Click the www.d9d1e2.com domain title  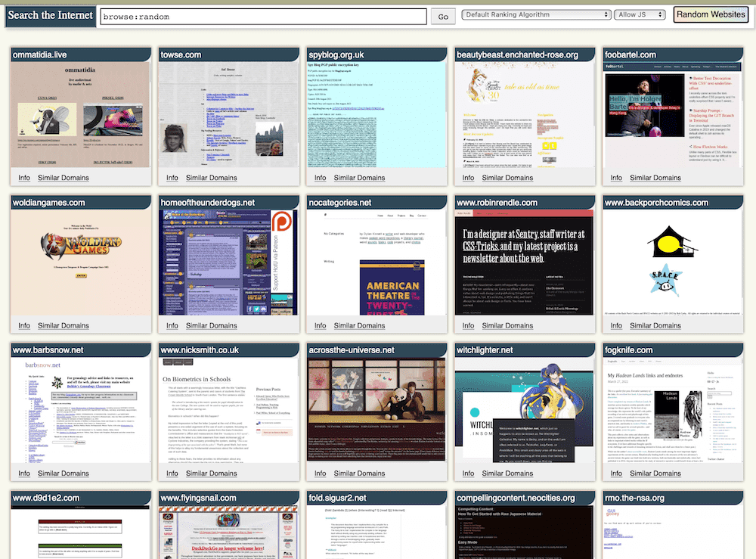tap(46, 498)
